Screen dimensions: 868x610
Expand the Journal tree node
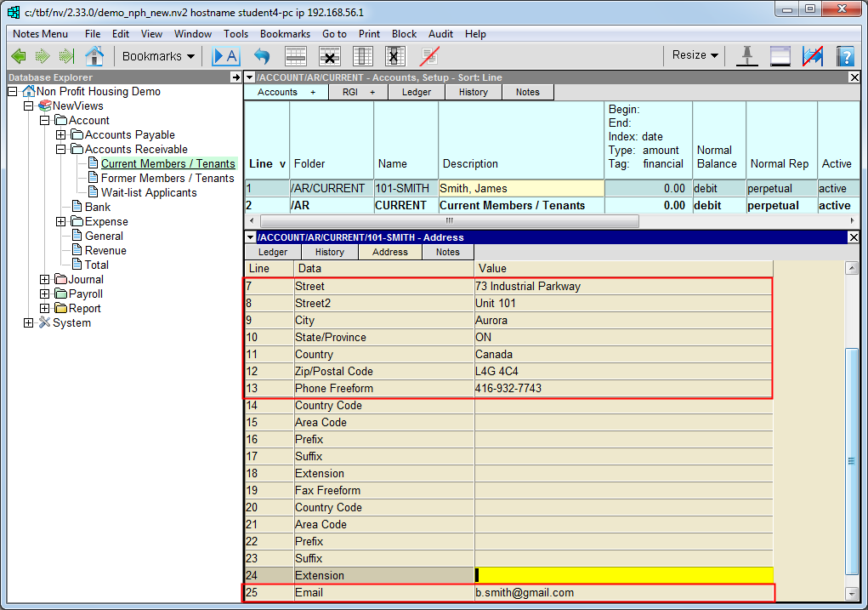(44, 279)
